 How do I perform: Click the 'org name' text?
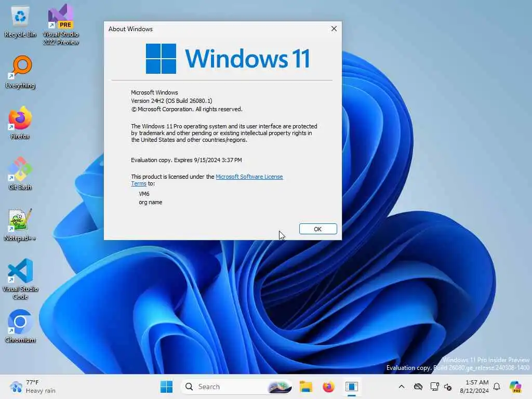150,202
